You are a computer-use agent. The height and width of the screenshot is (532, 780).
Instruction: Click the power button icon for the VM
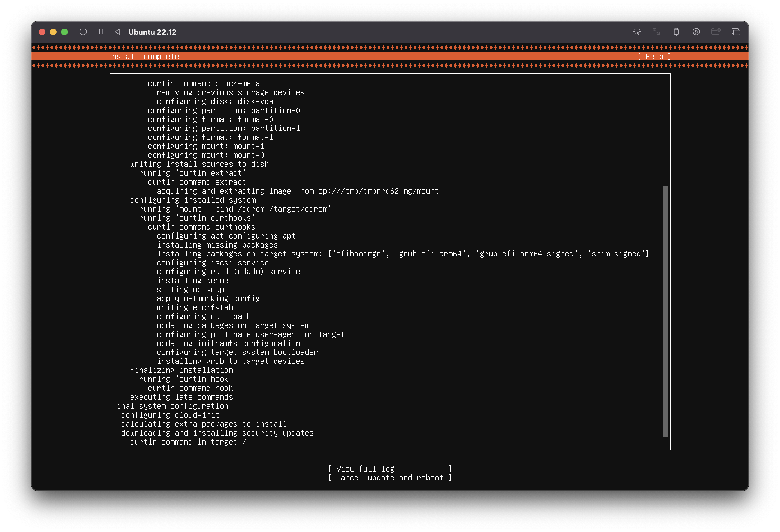point(83,32)
